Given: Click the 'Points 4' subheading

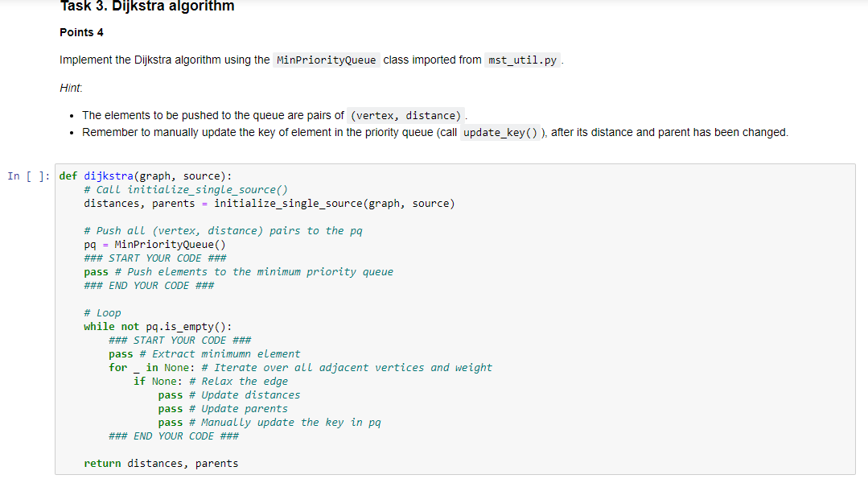Looking at the screenshot, I should [81, 33].
